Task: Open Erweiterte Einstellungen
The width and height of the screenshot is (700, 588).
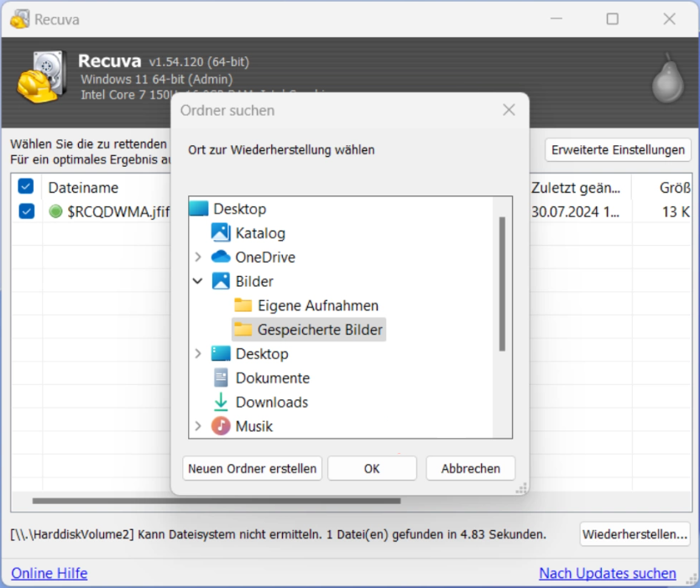Action: tap(618, 150)
